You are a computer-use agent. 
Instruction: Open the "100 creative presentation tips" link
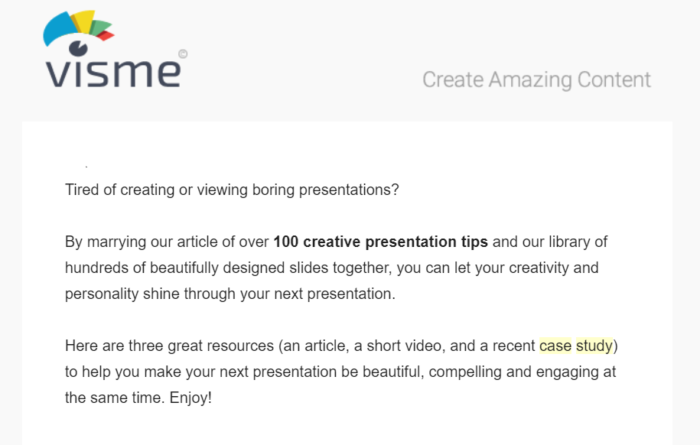click(x=380, y=242)
